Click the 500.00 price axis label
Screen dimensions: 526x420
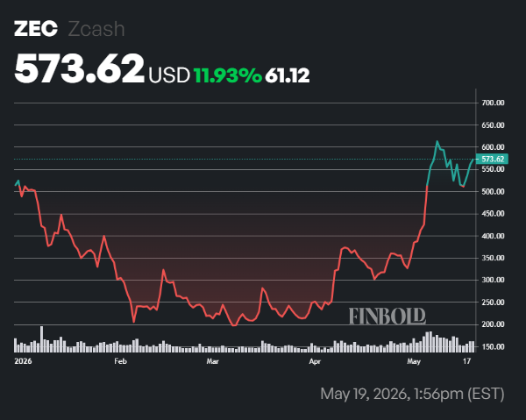point(493,191)
